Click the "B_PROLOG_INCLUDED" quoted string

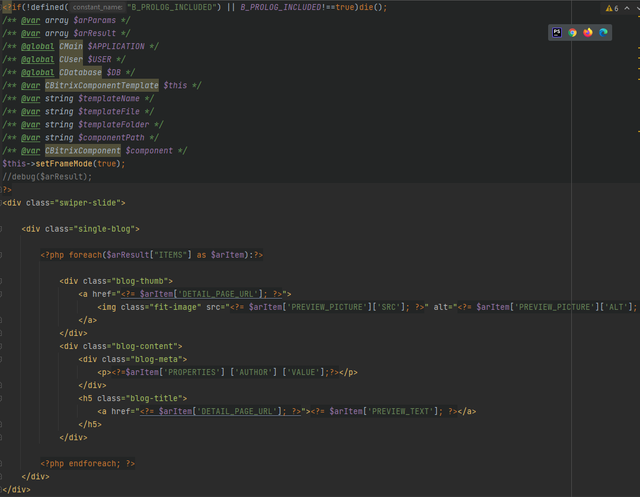click(172, 7)
